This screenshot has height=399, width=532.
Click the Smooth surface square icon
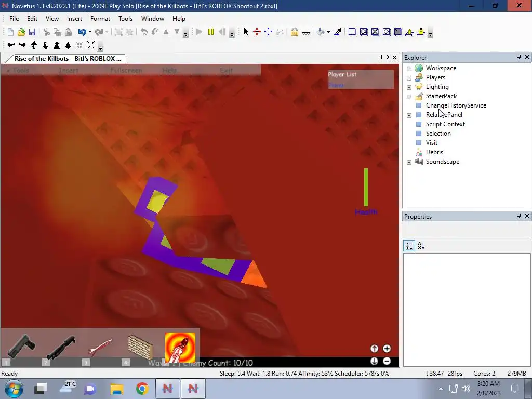(x=352, y=32)
